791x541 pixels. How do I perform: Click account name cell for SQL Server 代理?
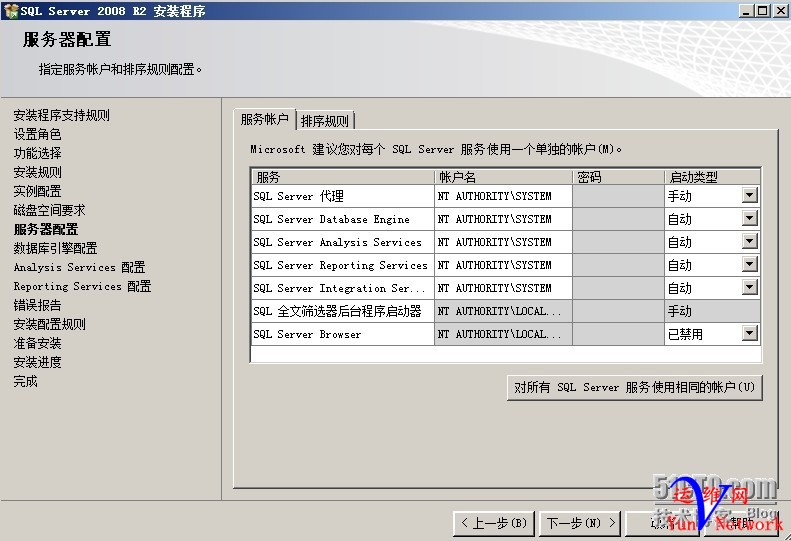tap(503, 196)
